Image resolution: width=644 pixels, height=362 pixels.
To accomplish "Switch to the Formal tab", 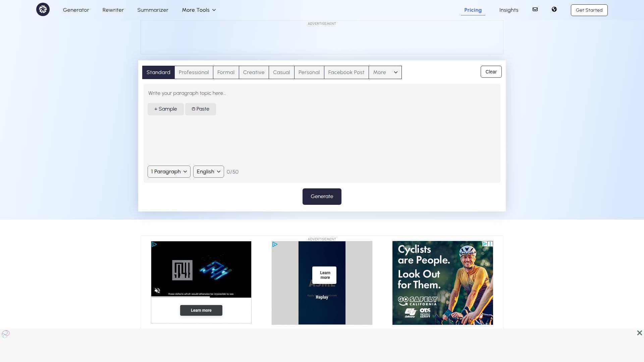I will pos(226,72).
